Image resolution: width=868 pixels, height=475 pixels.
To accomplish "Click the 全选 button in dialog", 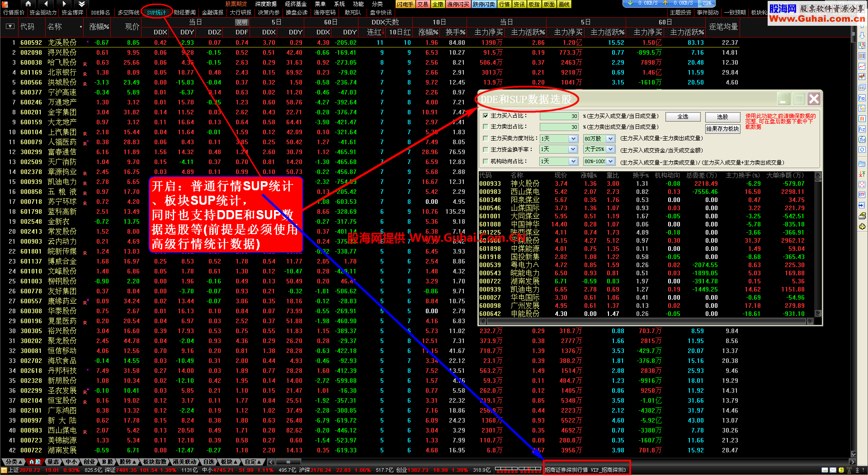I will [x=683, y=117].
